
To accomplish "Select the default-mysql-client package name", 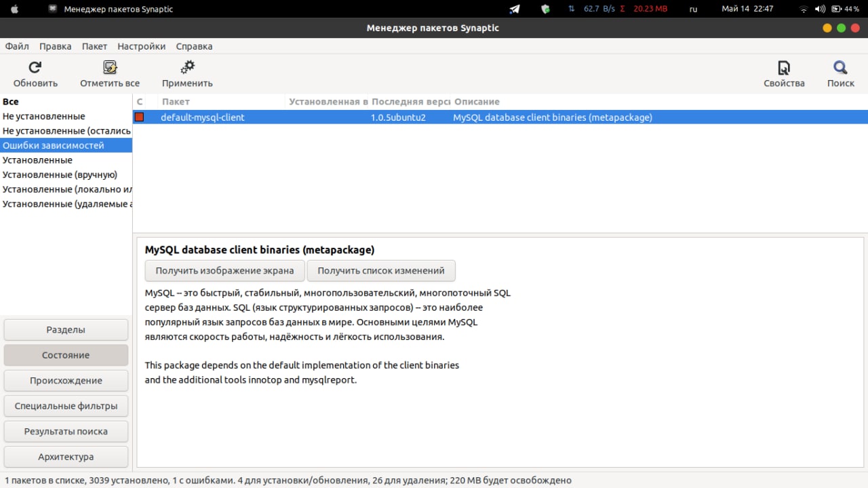I will point(202,117).
